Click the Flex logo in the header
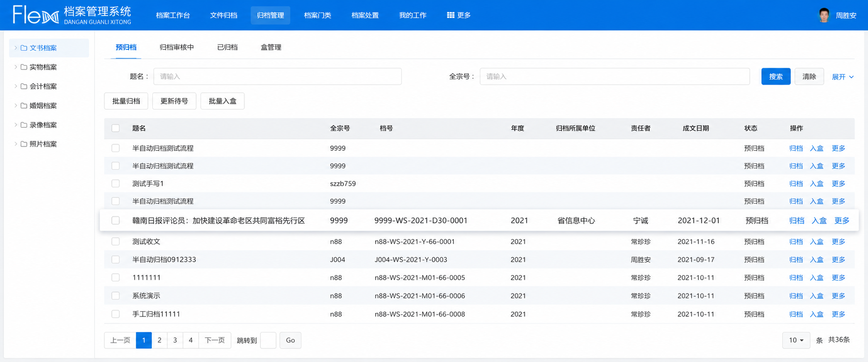This screenshot has width=868, height=362. pyautogui.click(x=36, y=15)
